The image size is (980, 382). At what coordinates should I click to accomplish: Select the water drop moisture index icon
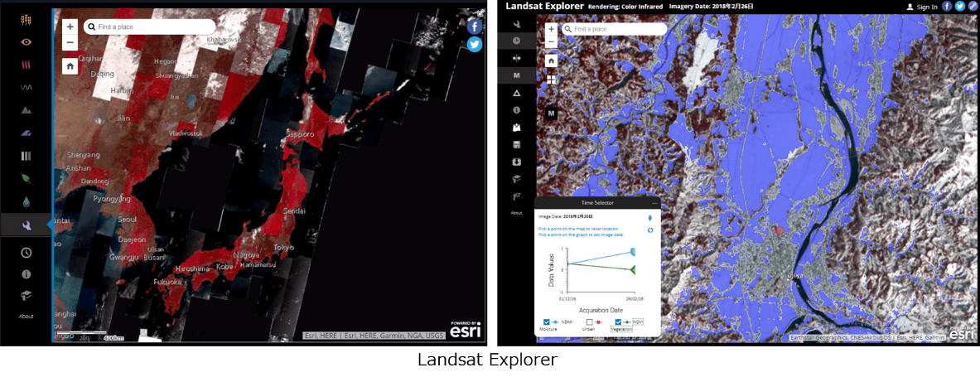point(27,201)
